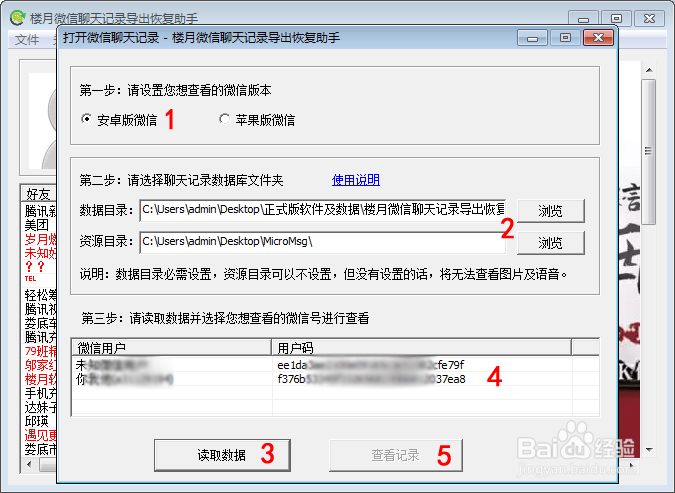
Task: Select 美团 in the main window friend list
Action: 37,225
